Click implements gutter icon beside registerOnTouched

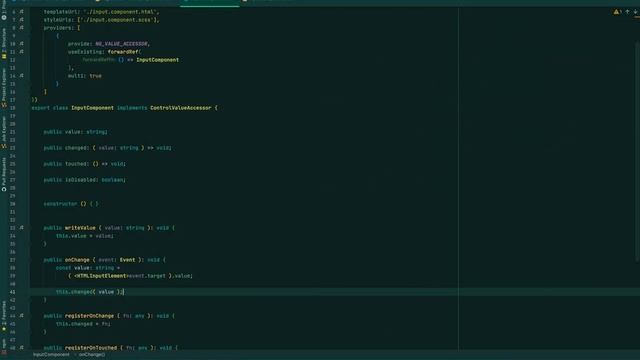[x=22, y=348]
